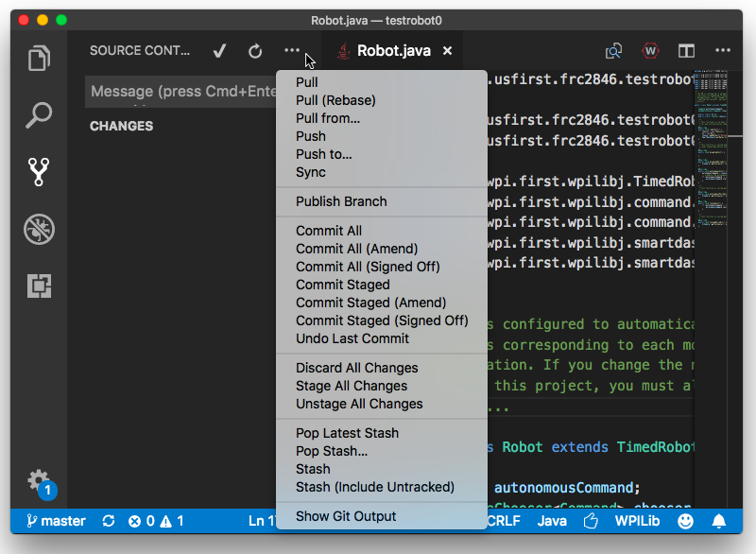
Task: Toggle the notifications bell
Action: [x=718, y=521]
